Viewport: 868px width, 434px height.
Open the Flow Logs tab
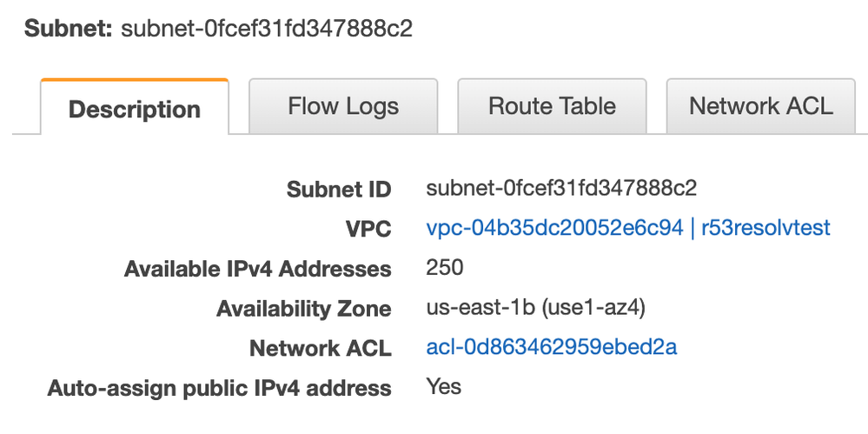coord(343,106)
